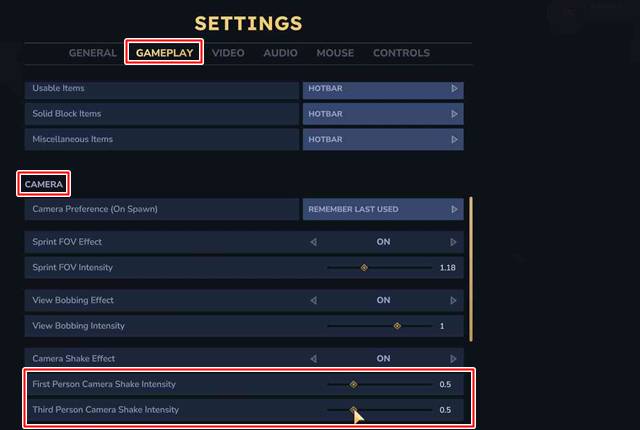Open the Miscellaneous Items dropdown
The width and height of the screenshot is (640, 430).
[x=383, y=139]
